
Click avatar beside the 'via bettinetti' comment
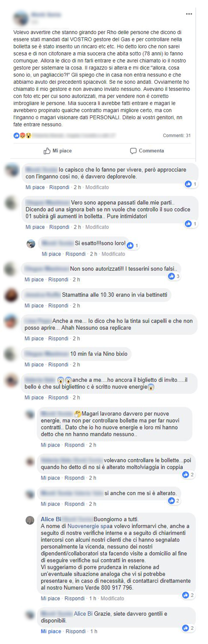pyautogui.click(x=11, y=295)
